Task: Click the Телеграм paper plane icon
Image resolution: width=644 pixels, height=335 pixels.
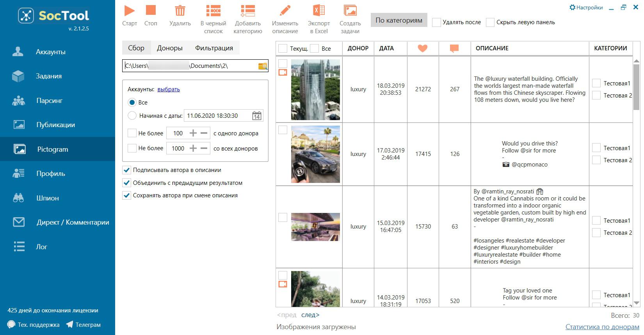Action: [x=69, y=324]
